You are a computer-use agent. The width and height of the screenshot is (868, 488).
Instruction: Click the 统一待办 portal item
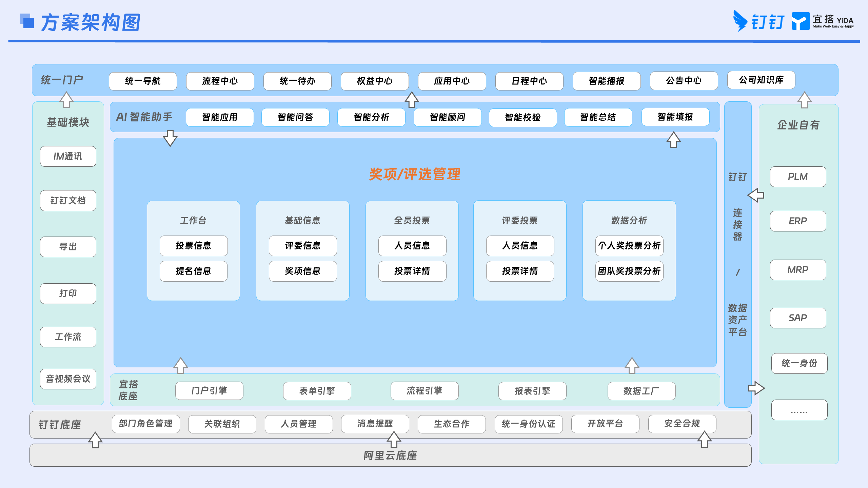tap(297, 81)
